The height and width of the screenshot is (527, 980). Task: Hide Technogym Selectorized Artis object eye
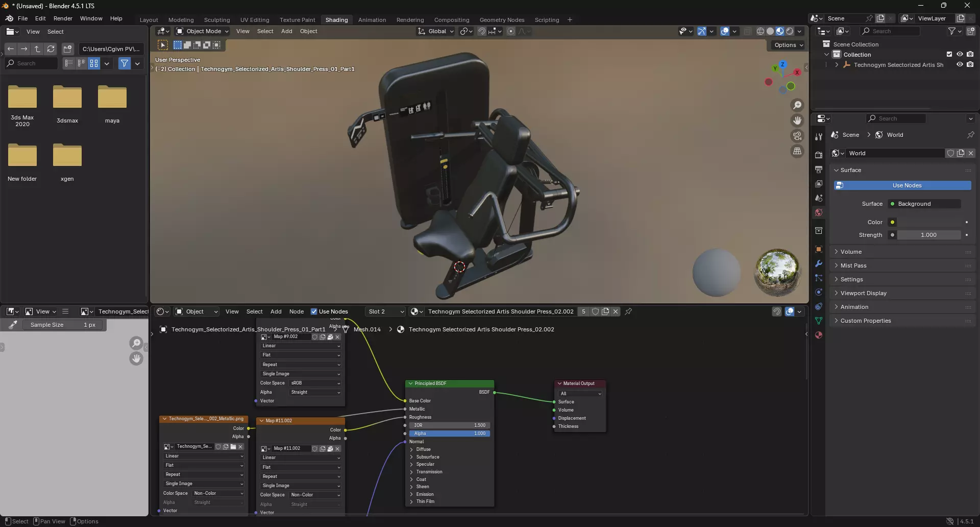[x=960, y=65]
